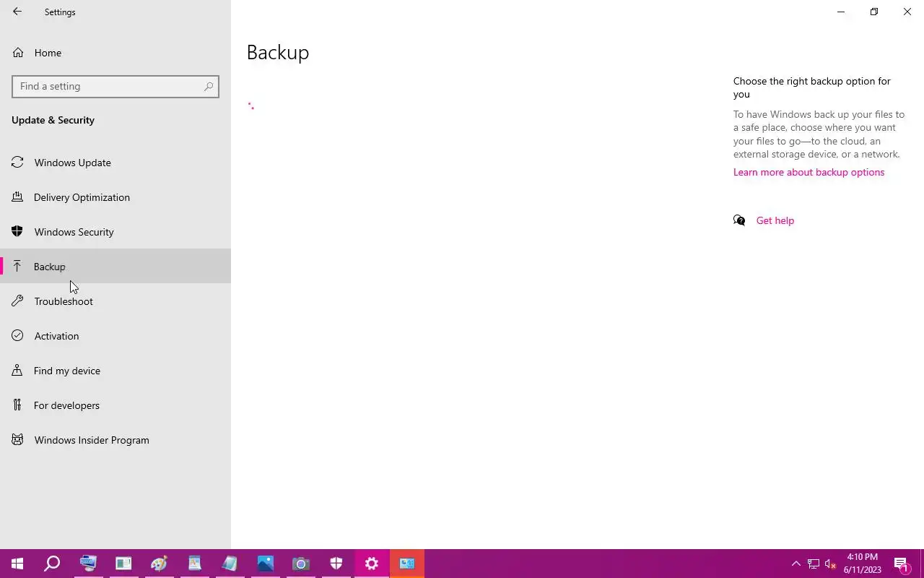Open the On-Screen Keyboard taskbar app
924x578 pixels.
click(88, 564)
